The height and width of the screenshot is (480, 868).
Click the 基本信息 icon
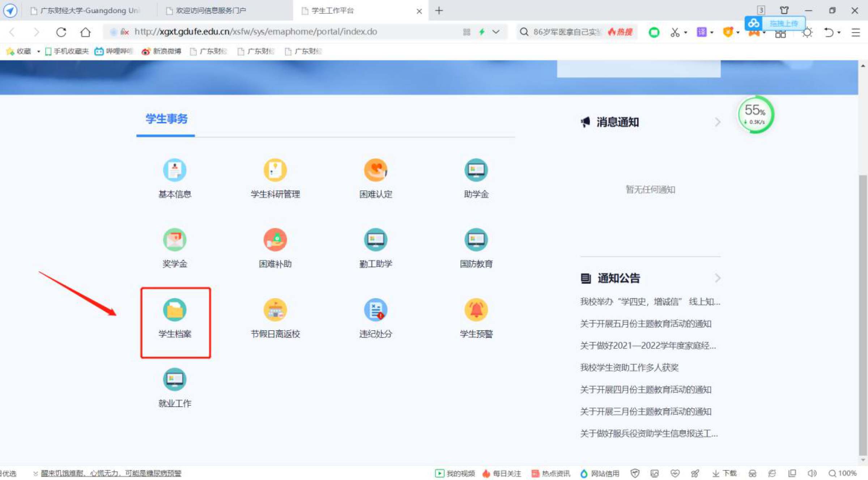click(175, 170)
